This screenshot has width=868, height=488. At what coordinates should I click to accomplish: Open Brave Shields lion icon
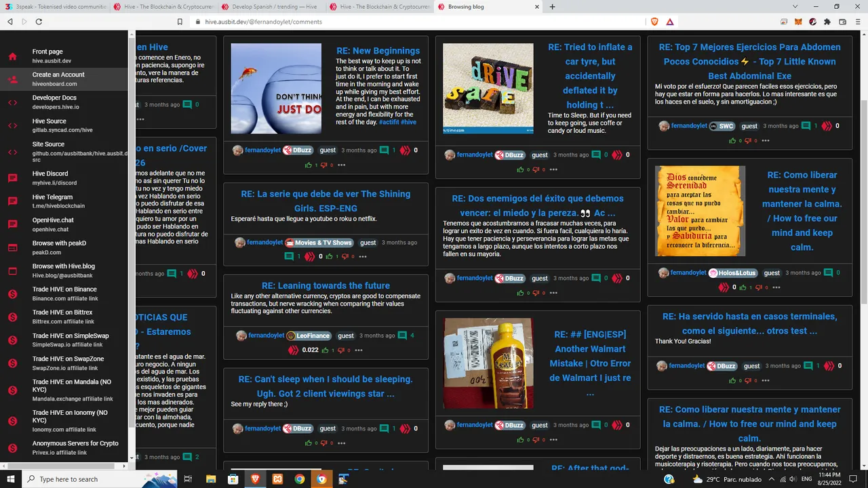coord(654,22)
